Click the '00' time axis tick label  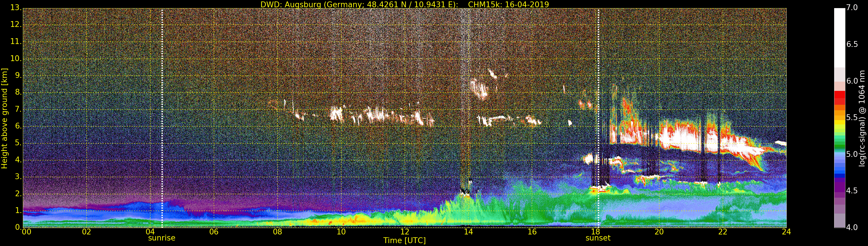(26, 232)
